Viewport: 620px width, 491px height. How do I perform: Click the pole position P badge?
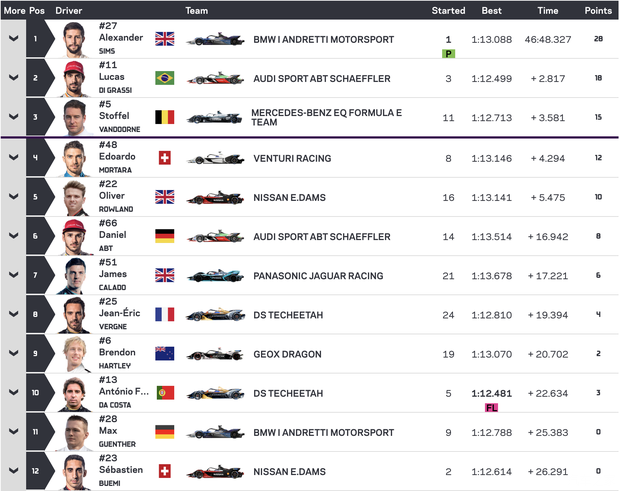[449, 53]
